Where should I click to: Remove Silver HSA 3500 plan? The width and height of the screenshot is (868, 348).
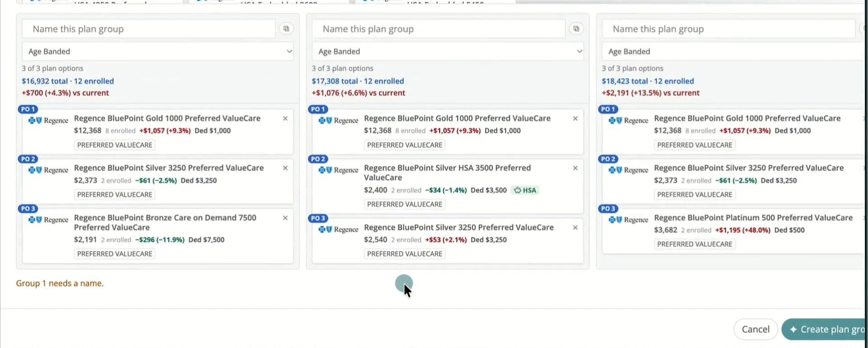pos(576,168)
